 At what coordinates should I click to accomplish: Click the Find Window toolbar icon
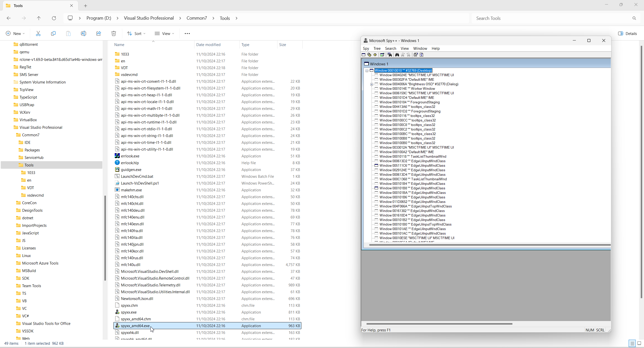coord(390,55)
